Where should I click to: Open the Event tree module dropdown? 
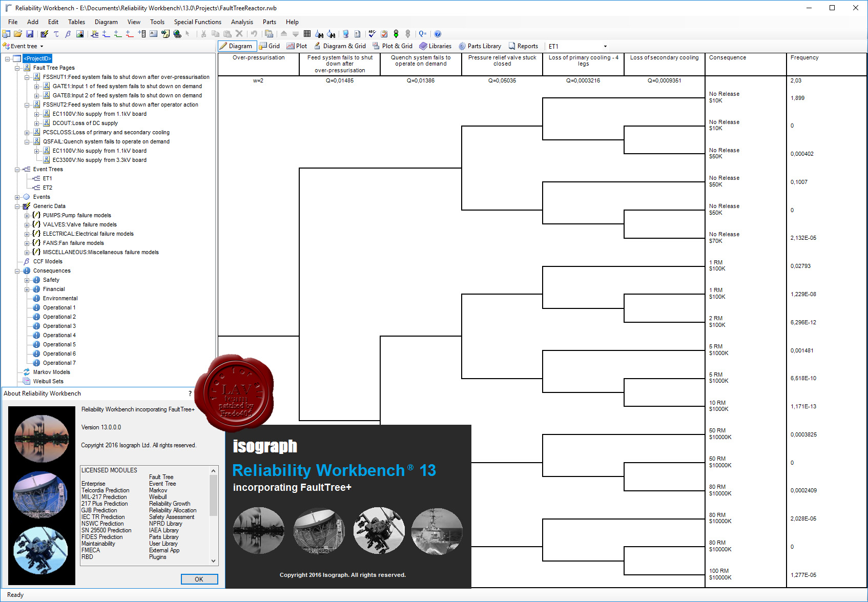[24, 46]
